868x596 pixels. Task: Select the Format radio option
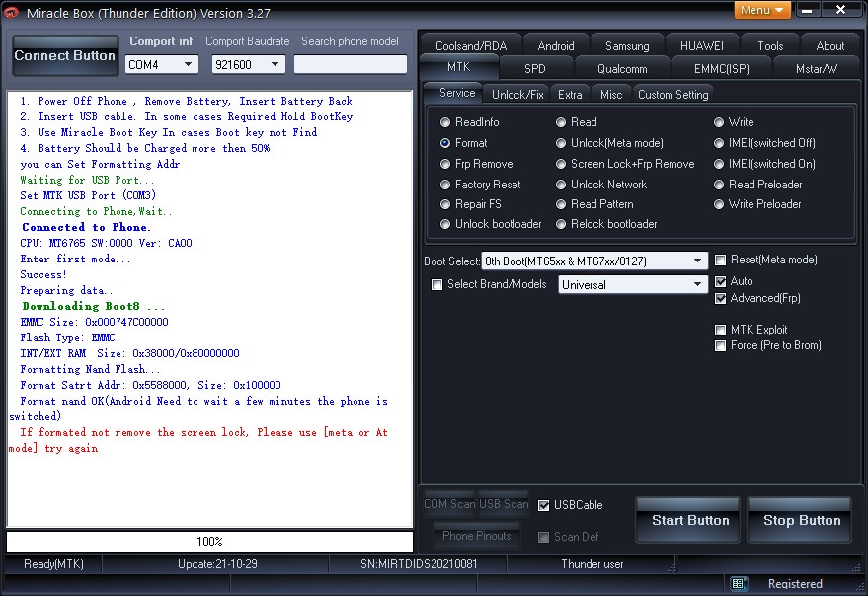[x=464, y=143]
